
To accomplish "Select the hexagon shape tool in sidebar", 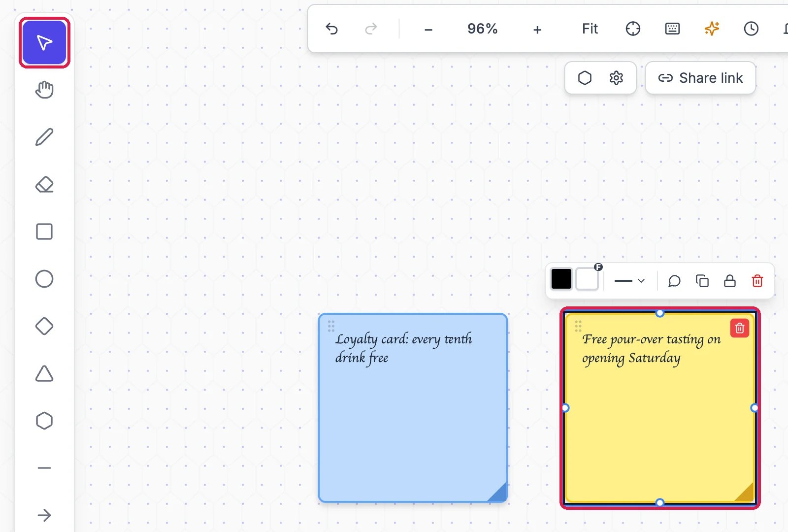I will [x=44, y=421].
